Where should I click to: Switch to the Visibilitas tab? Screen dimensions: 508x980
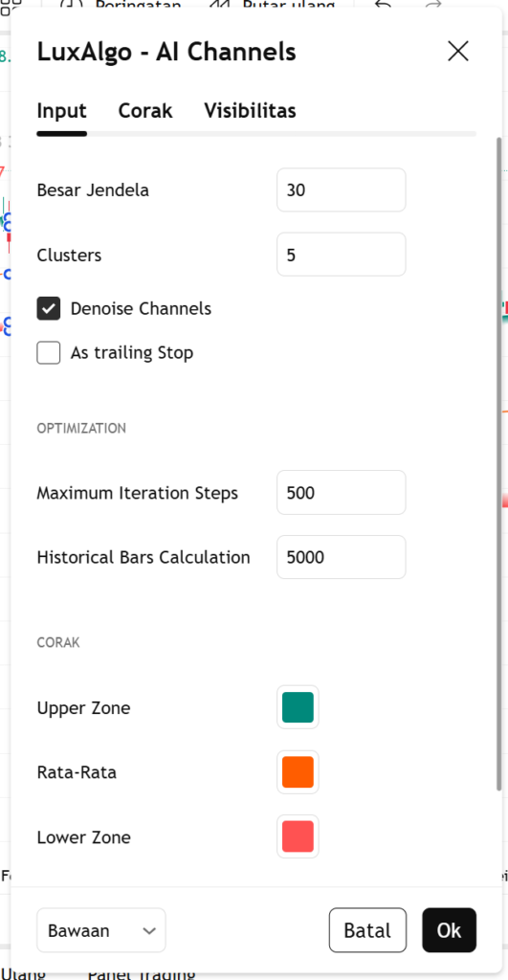pos(250,111)
